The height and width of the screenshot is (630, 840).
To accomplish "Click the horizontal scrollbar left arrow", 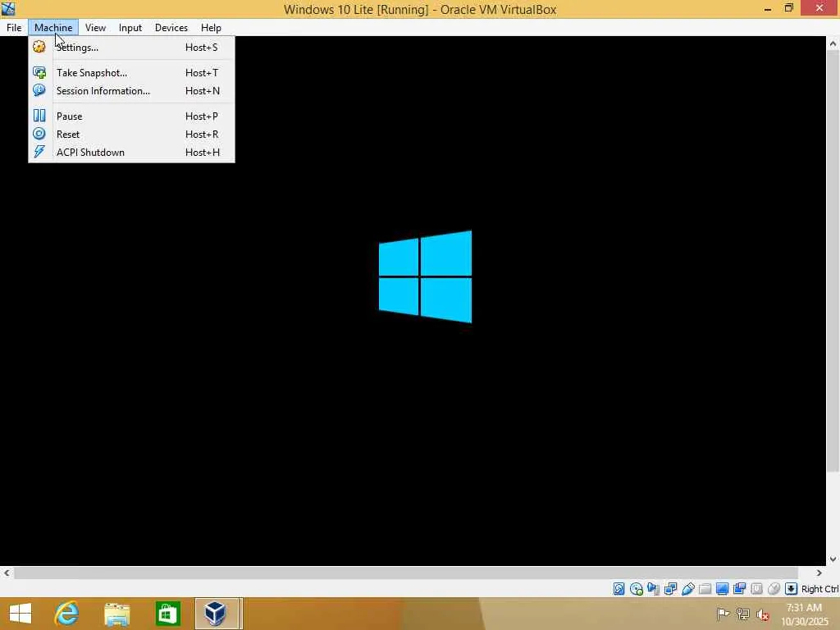I will click(x=7, y=573).
